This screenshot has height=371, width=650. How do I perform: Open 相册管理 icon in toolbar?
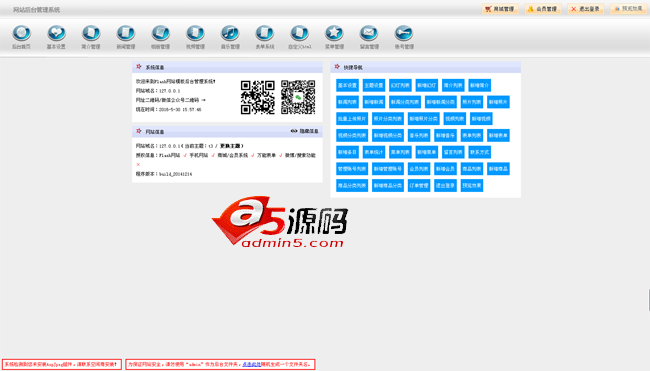[161, 33]
